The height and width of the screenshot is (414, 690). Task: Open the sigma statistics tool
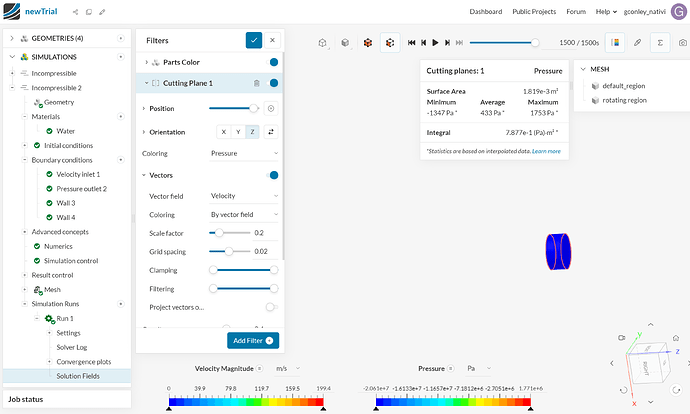tap(660, 43)
